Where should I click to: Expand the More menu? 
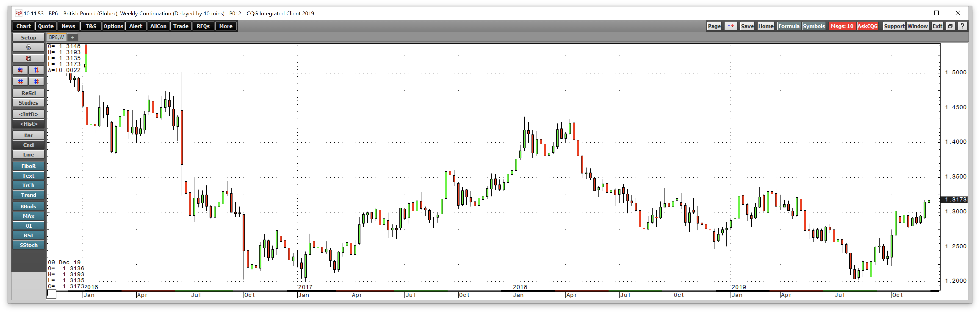click(226, 26)
